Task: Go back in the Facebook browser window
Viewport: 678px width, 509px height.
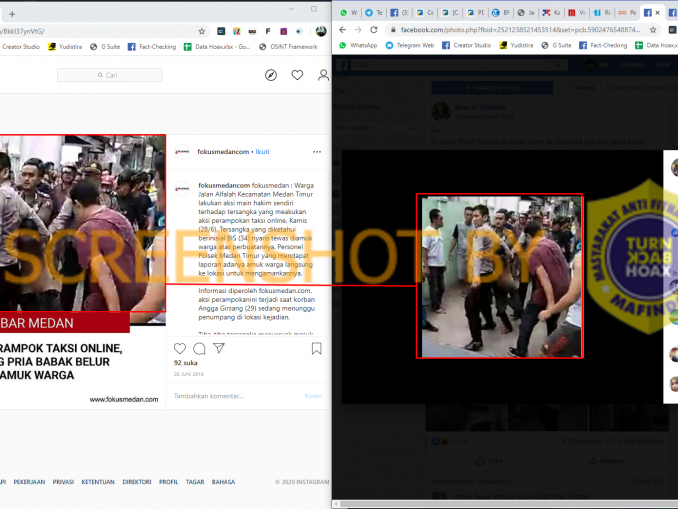Action: 342,30
